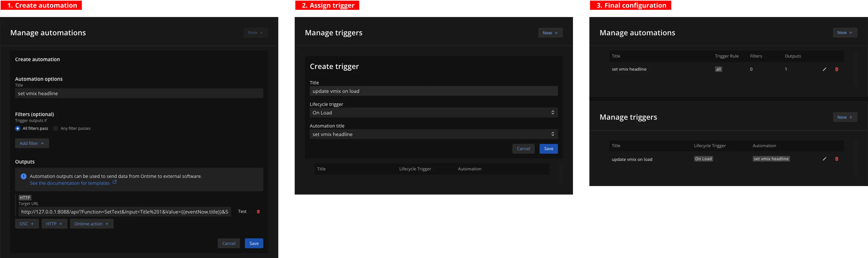Click New in step 2 Manage triggers
This screenshot has width=868, height=258.
pos(550,33)
